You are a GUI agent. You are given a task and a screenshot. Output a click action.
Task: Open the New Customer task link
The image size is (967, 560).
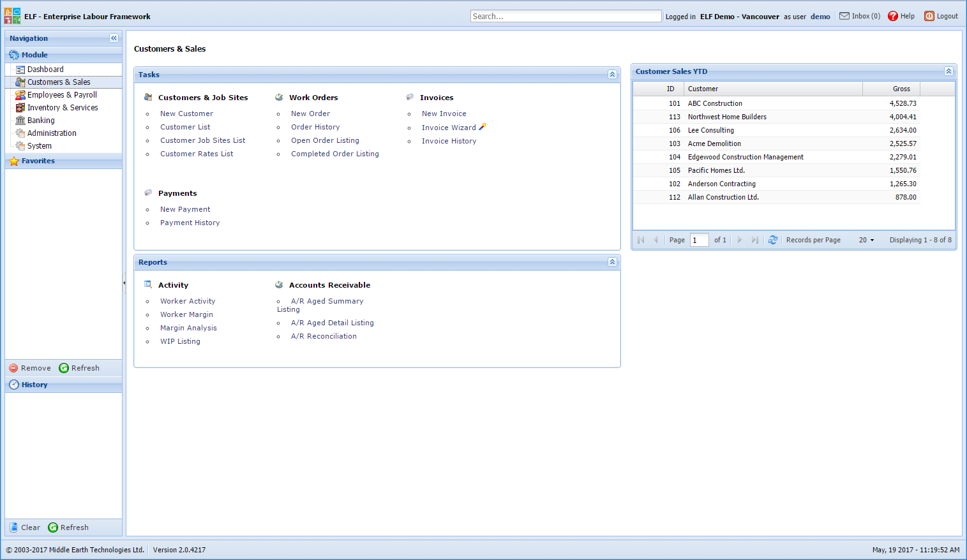[186, 113]
